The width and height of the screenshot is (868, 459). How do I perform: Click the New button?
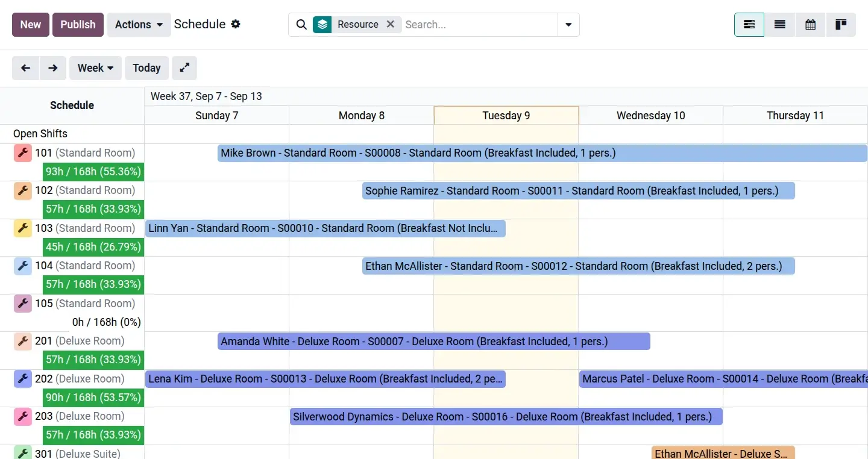31,25
